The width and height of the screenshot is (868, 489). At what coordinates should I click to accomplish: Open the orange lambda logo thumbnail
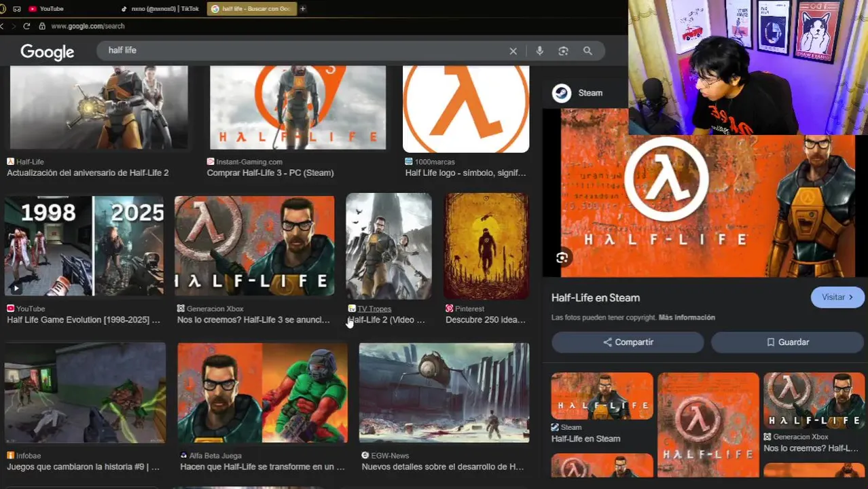(466, 109)
